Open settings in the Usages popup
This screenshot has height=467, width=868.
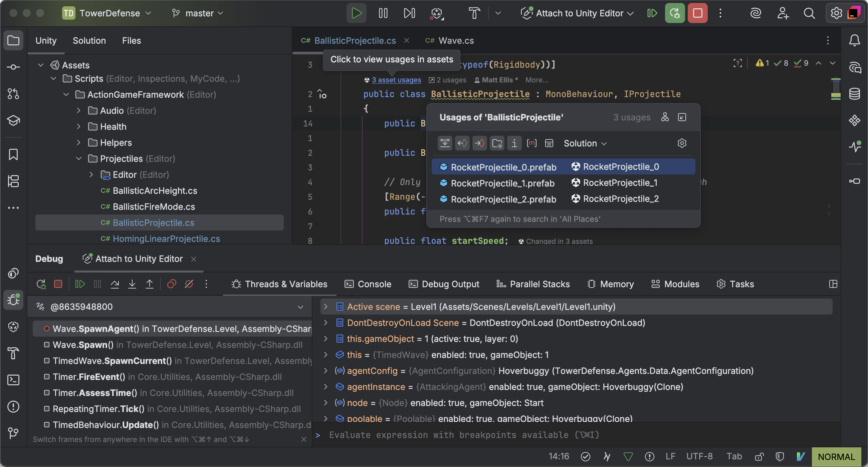coord(682,143)
